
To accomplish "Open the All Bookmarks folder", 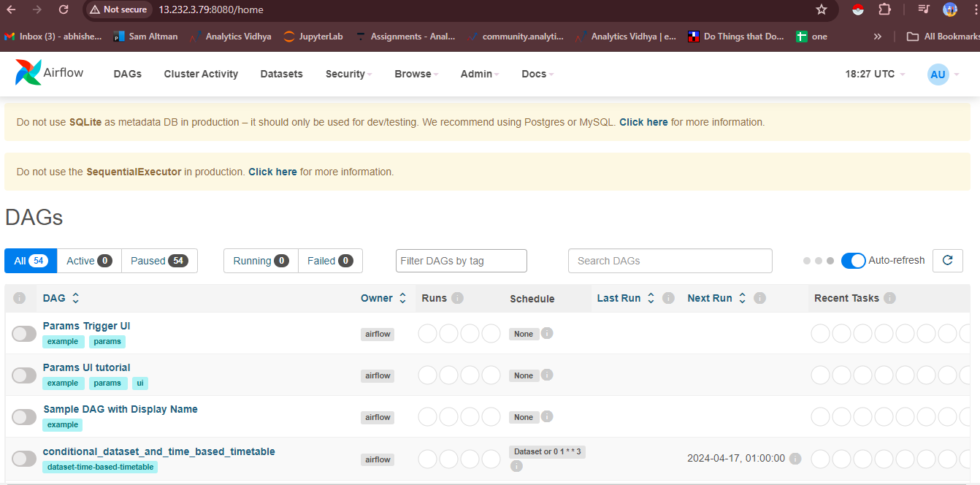I will point(943,37).
